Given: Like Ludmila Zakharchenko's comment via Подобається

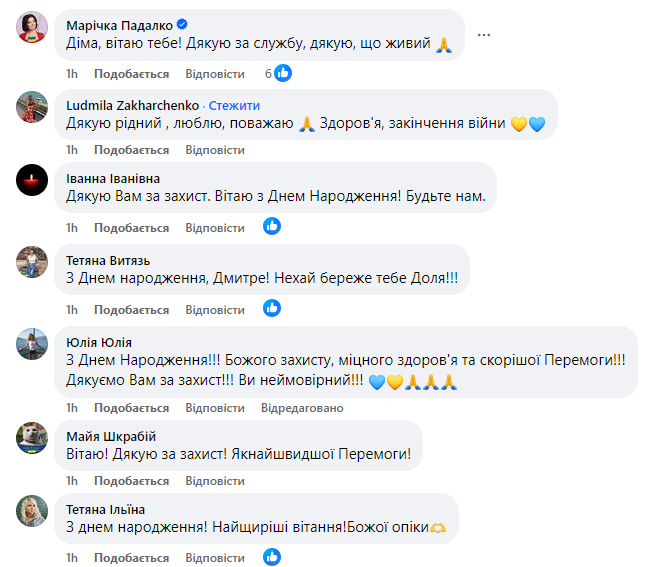Looking at the screenshot, I should pyautogui.click(x=131, y=150).
